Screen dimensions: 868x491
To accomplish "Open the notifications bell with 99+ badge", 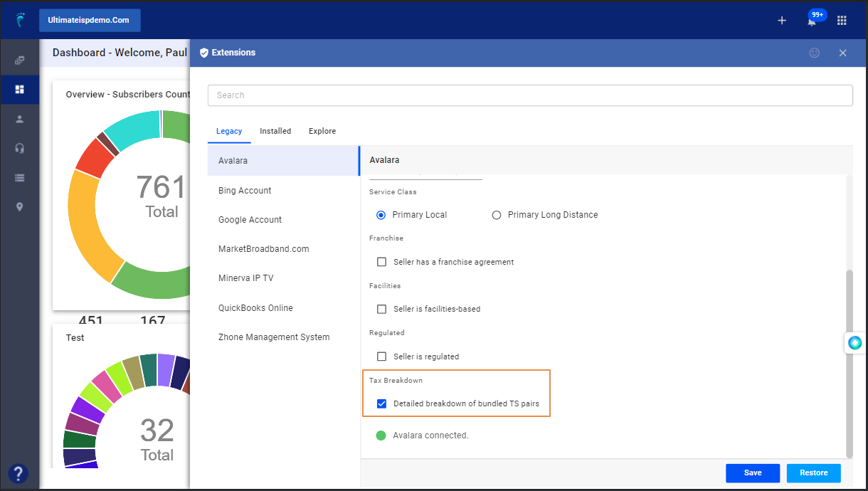I will click(813, 20).
